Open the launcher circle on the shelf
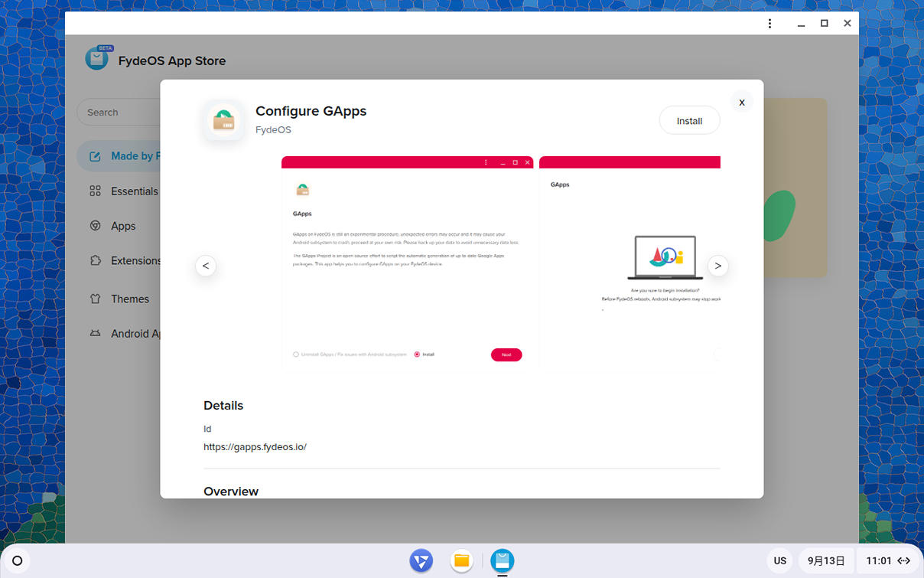Image resolution: width=924 pixels, height=578 pixels. point(18,560)
